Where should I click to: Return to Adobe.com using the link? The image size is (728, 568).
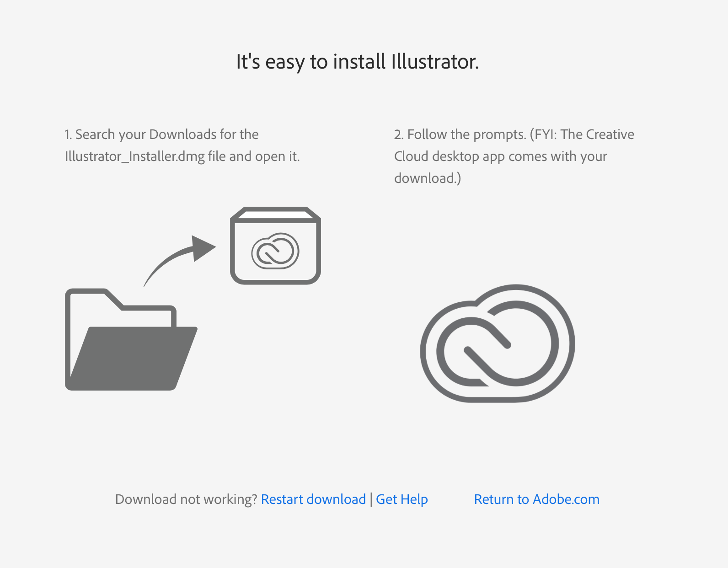pos(537,499)
